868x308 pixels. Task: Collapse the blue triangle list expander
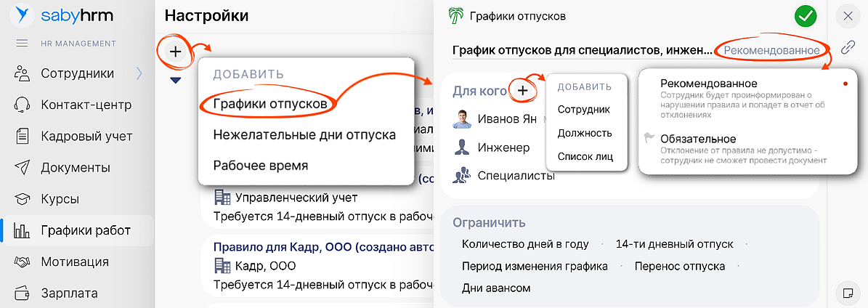pos(175,80)
